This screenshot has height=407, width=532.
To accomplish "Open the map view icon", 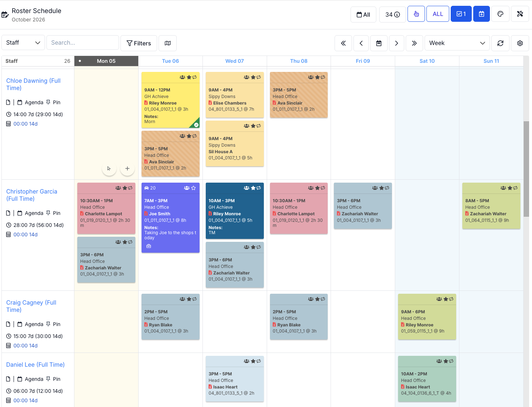I will [168, 43].
